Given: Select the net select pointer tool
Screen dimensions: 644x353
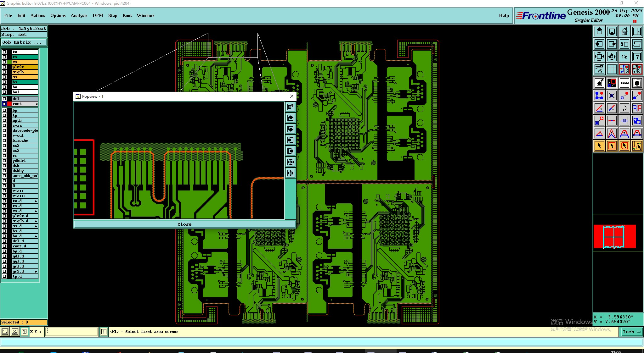Looking at the screenshot, I should click(x=637, y=146).
